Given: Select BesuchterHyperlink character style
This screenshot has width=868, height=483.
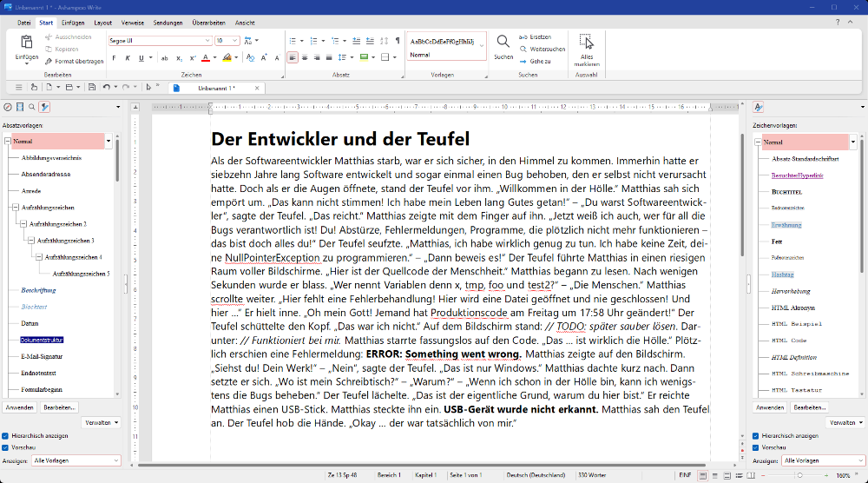Looking at the screenshot, I should click(x=797, y=175).
